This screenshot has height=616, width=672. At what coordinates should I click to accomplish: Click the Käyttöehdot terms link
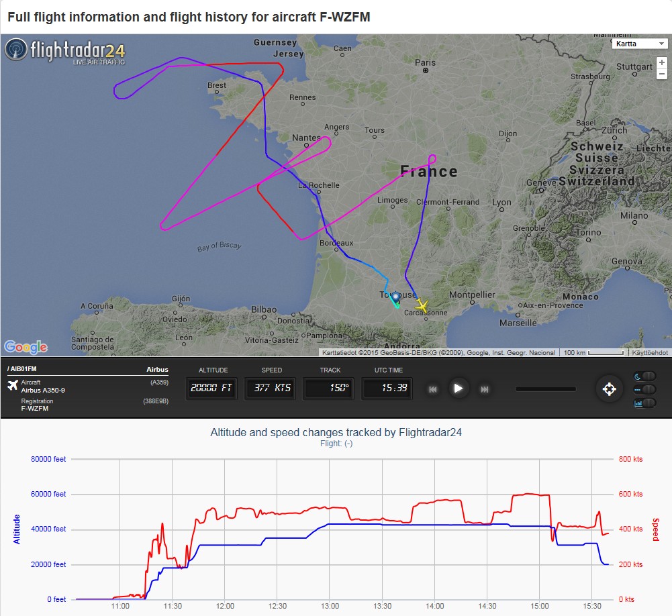coord(651,352)
